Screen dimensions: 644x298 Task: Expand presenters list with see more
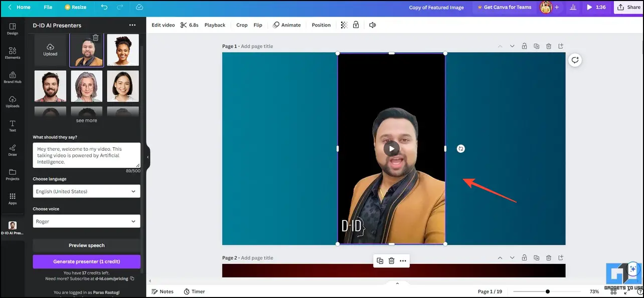click(x=87, y=121)
